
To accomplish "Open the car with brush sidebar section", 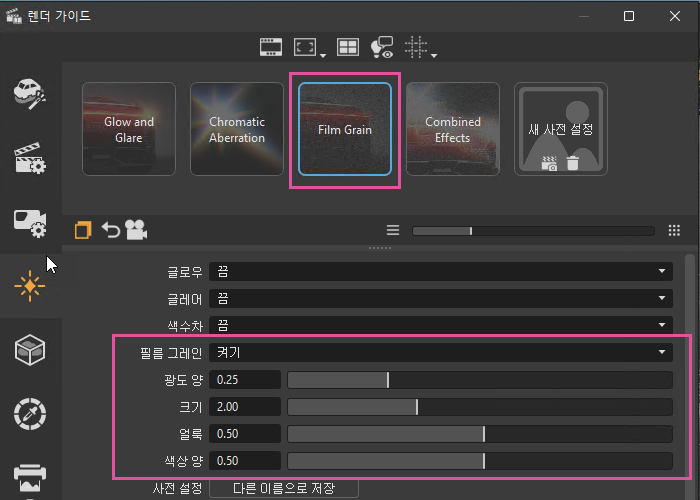I will click(x=30, y=94).
